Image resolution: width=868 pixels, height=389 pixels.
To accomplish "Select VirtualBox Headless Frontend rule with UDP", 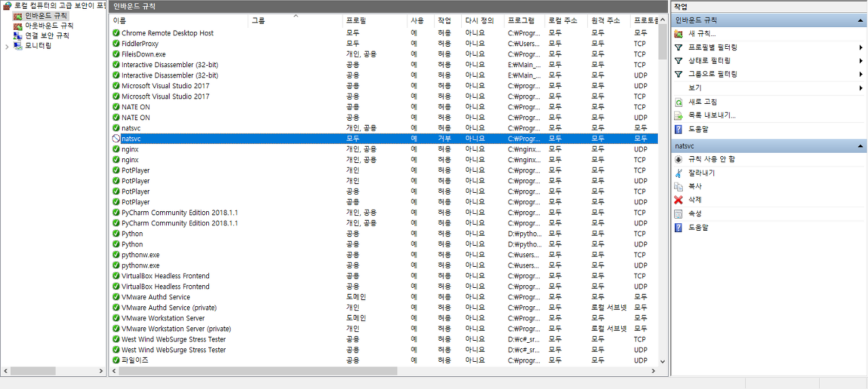I will click(384, 286).
